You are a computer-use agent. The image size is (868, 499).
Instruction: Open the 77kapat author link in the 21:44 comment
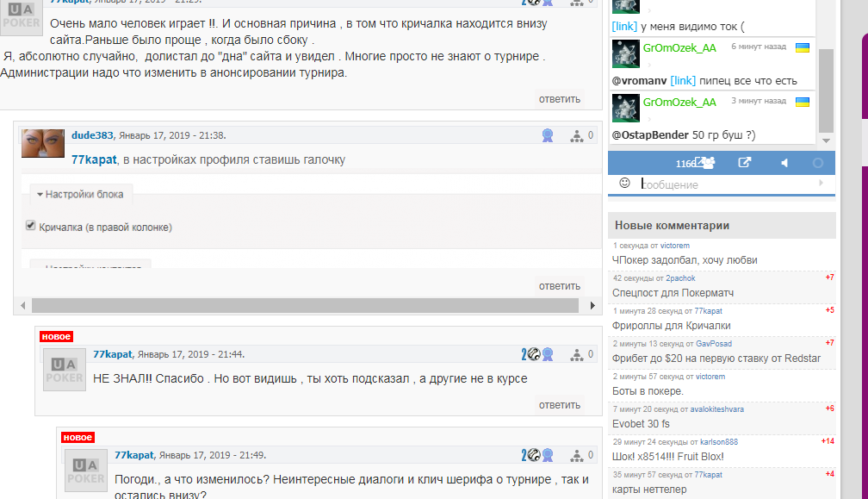pos(113,354)
